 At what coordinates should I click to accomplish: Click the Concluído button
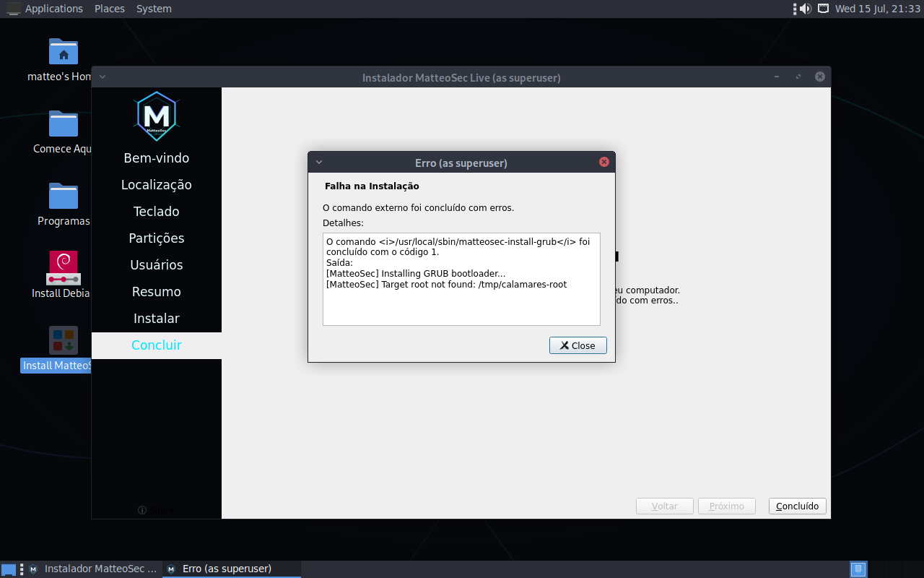click(x=798, y=506)
